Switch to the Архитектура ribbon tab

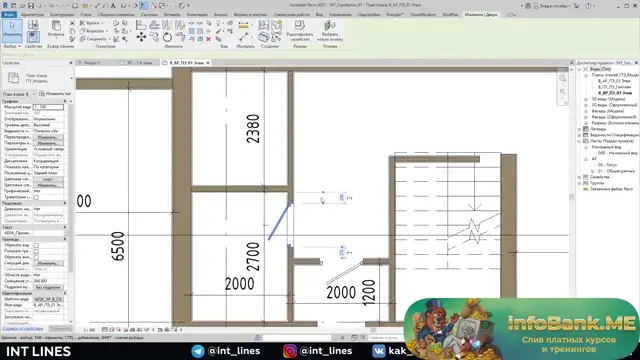pyautogui.click(x=32, y=14)
